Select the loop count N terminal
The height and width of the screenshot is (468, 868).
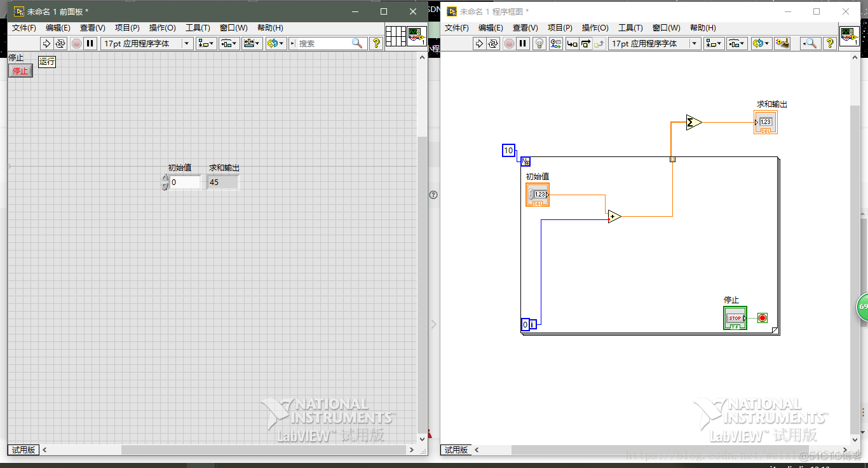click(526, 162)
